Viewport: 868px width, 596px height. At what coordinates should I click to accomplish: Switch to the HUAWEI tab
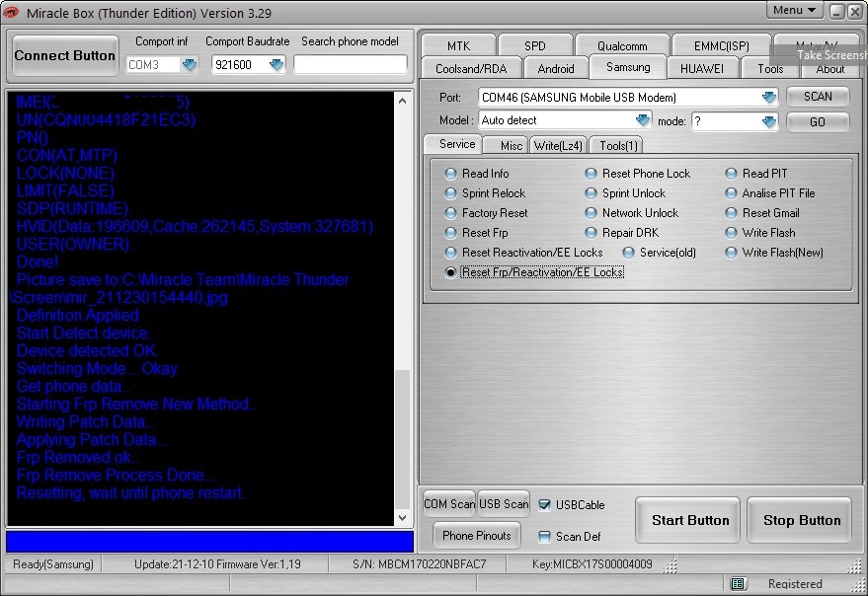point(702,69)
